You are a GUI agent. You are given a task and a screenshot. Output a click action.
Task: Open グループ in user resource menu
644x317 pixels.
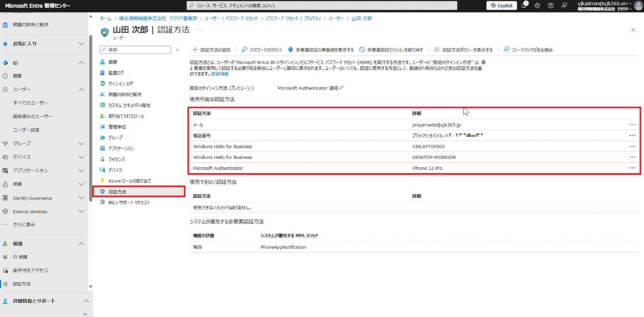pos(116,138)
